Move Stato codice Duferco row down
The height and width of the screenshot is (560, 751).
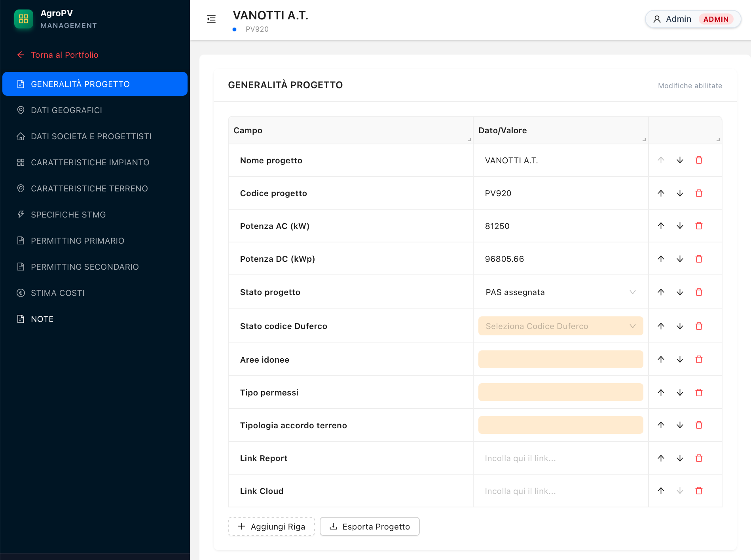(x=680, y=326)
